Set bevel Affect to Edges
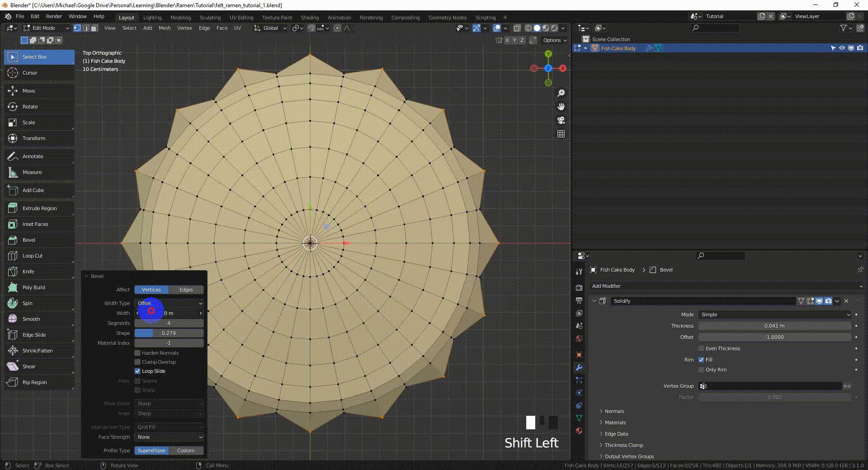The height and width of the screenshot is (470, 868). 186,290
